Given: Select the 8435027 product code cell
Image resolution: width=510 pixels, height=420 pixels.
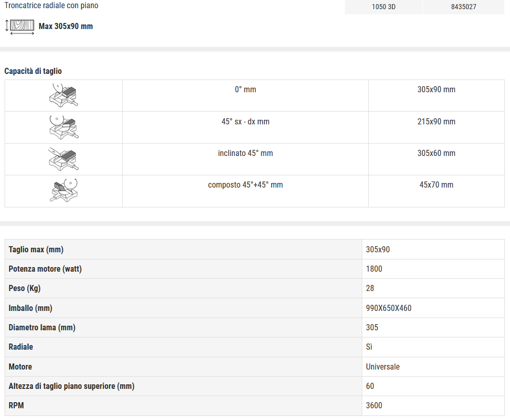Looking at the screenshot, I should 464,7.
